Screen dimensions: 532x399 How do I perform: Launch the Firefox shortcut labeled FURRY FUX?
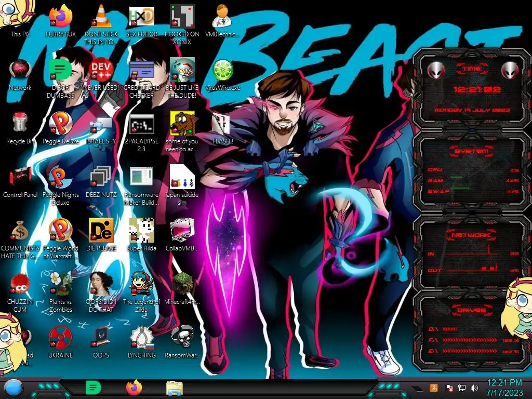click(60, 21)
